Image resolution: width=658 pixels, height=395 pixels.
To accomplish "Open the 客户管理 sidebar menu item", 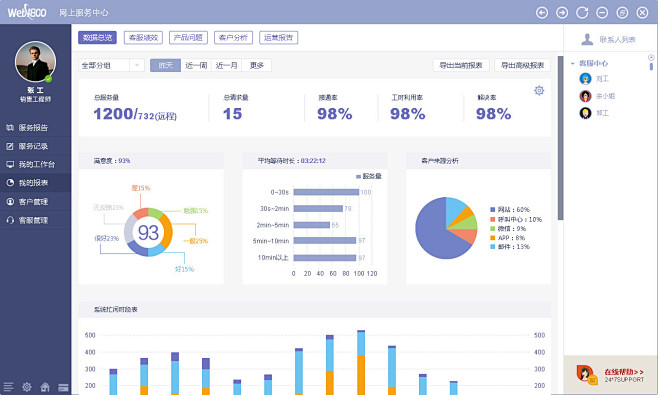I will click(x=35, y=201).
